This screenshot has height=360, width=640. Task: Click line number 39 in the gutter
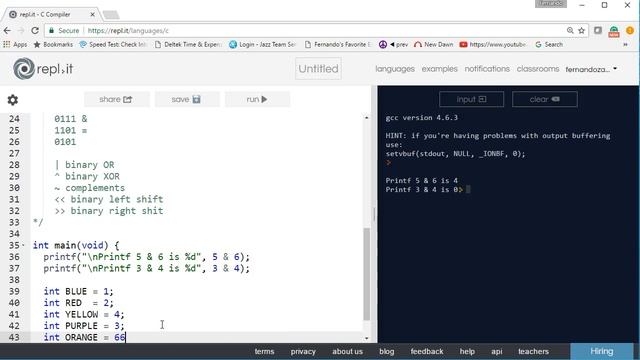point(14,291)
